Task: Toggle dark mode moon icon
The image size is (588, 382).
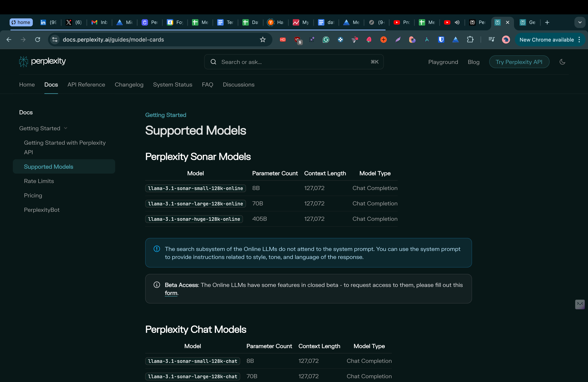Action: (562, 62)
